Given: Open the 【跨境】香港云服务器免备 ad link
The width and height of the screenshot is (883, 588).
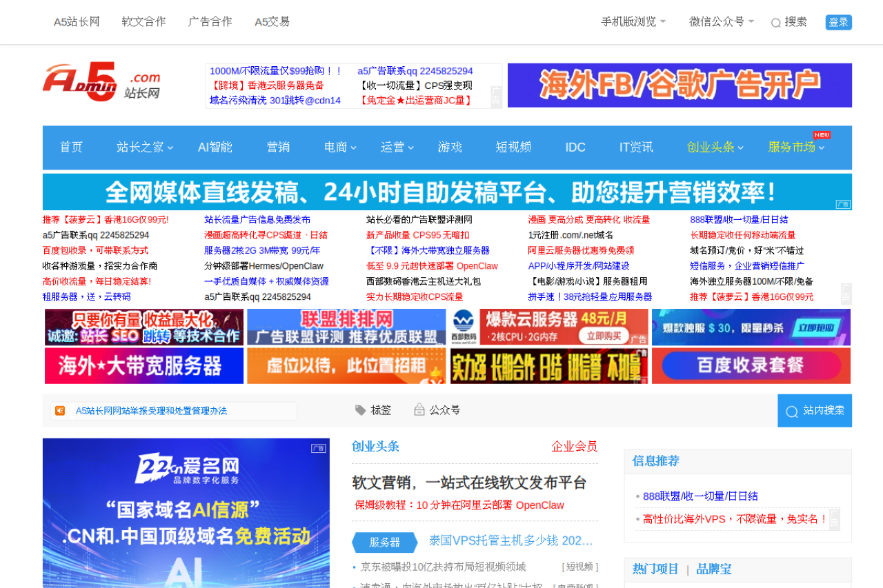Looking at the screenshot, I should pyautogui.click(x=266, y=85).
